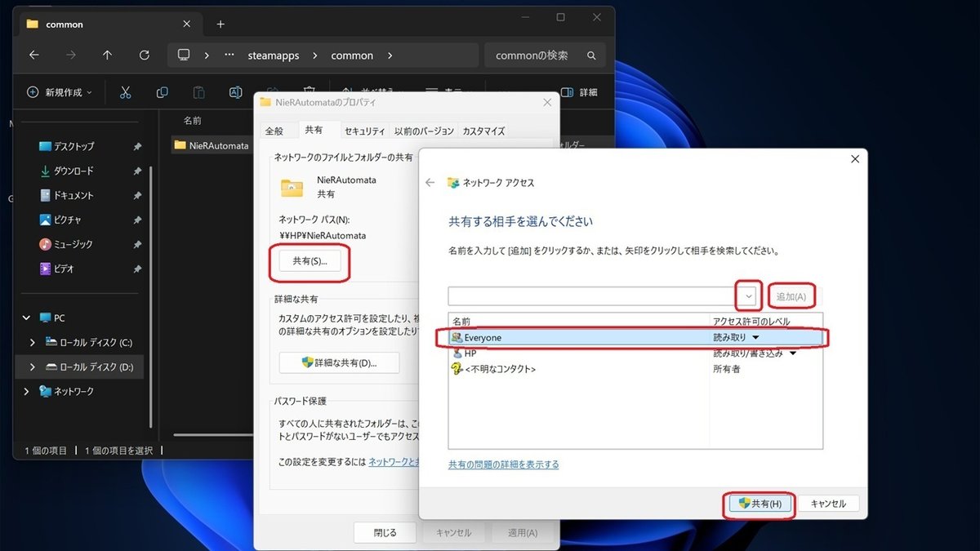Open the 読み取り permission dropdown for Everyone
980x551 pixels.
(755, 337)
